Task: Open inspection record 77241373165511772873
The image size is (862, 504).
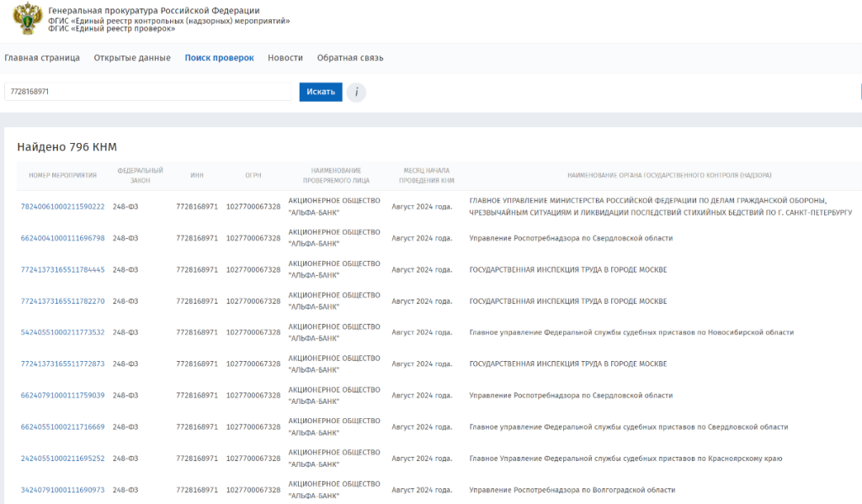Action: [62, 364]
